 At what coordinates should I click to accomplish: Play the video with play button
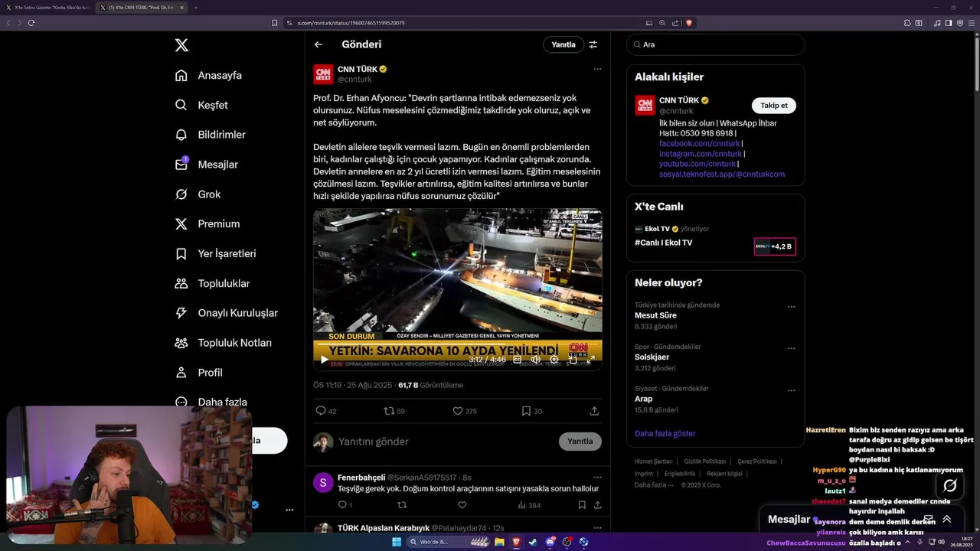(x=324, y=360)
